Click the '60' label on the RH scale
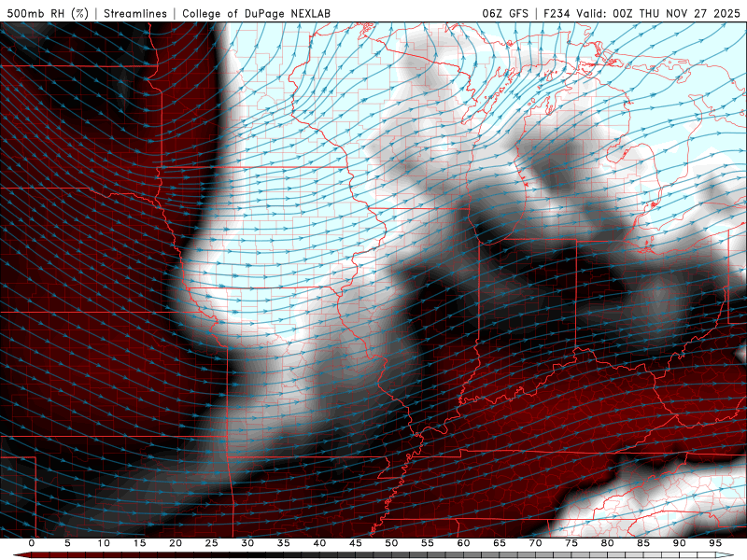The width and height of the screenshot is (747, 560). [463, 543]
